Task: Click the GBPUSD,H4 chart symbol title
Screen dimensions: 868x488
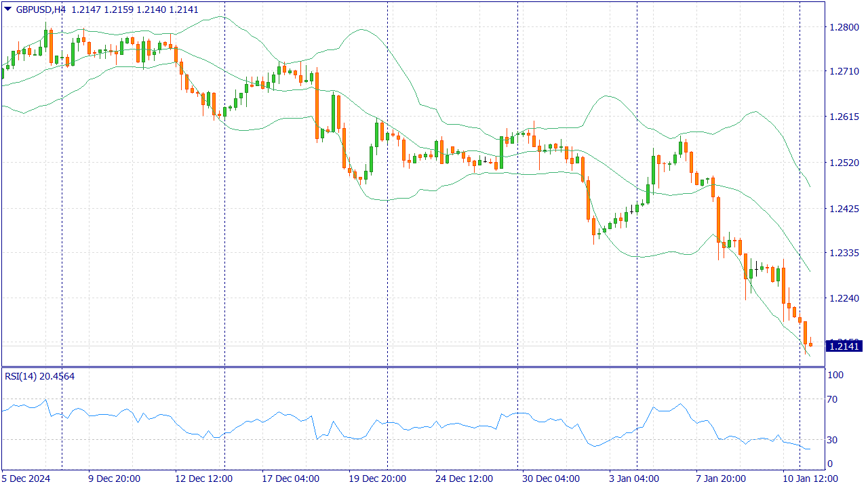Action: [41, 10]
